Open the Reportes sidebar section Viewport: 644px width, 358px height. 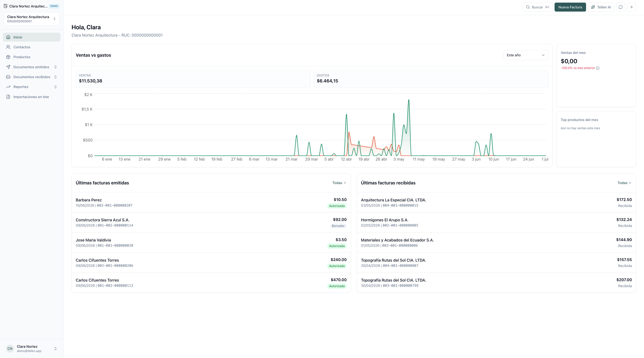tap(31, 87)
